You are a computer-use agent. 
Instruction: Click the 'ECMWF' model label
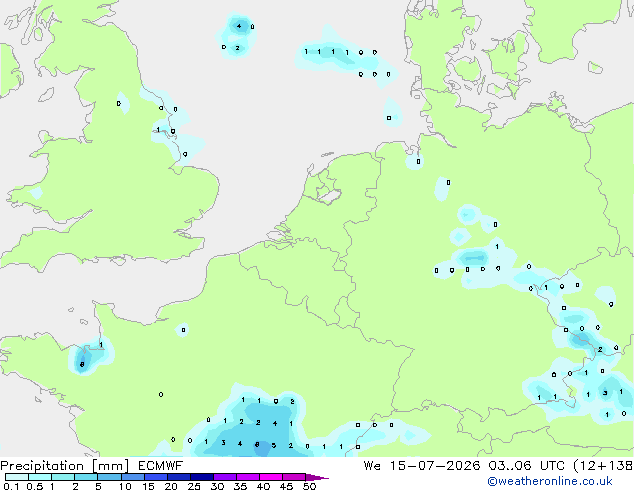[161, 466]
